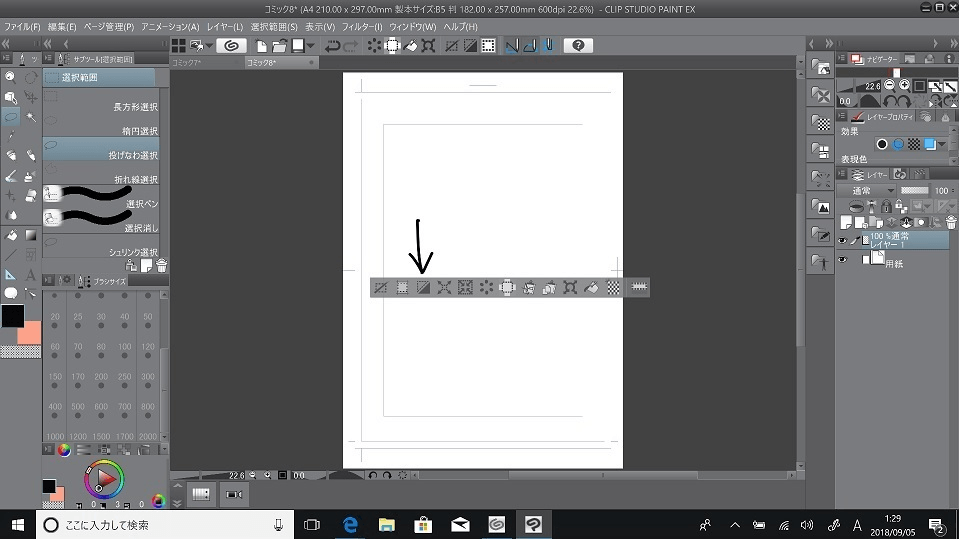Toggle visibility of 用紙 paper layer
Viewport: 959px width, 539px height.
[842, 260]
